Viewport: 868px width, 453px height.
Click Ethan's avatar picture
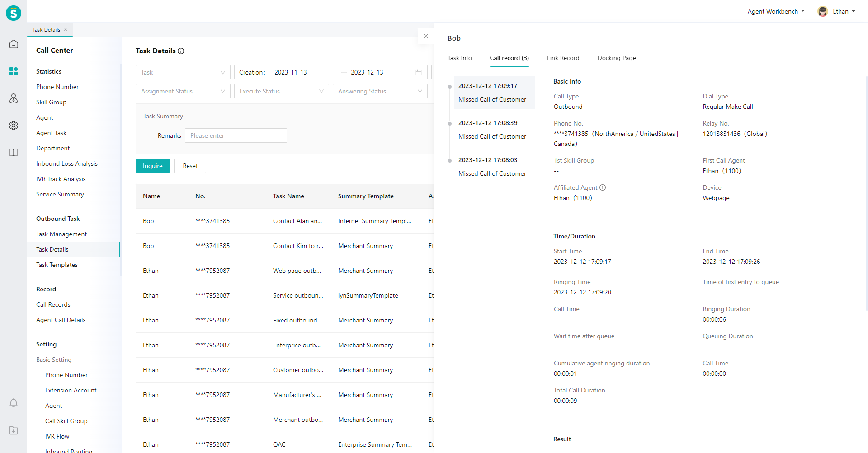click(823, 11)
